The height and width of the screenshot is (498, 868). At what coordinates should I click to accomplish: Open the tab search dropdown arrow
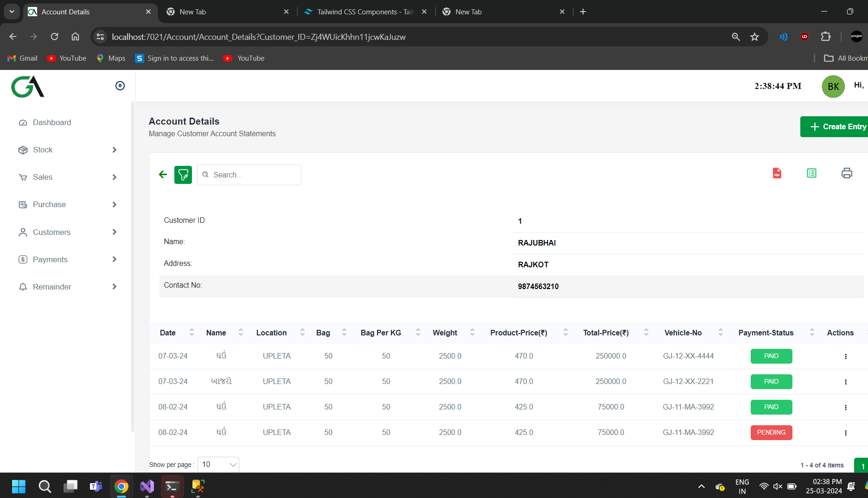pyautogui.click(x=12, y=12)
